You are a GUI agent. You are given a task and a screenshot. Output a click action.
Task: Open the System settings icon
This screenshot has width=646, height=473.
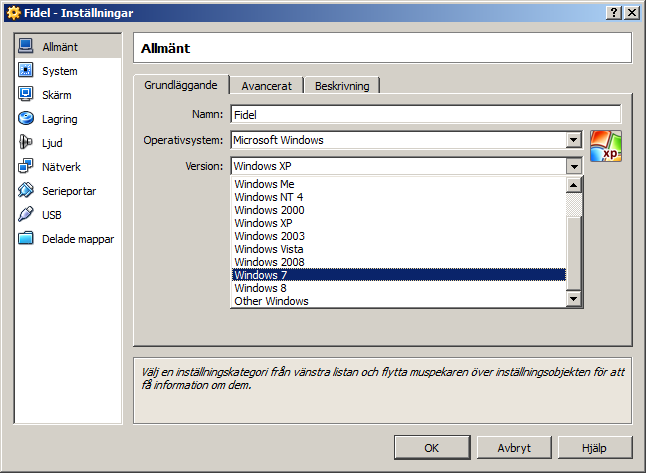coord(26,71)
